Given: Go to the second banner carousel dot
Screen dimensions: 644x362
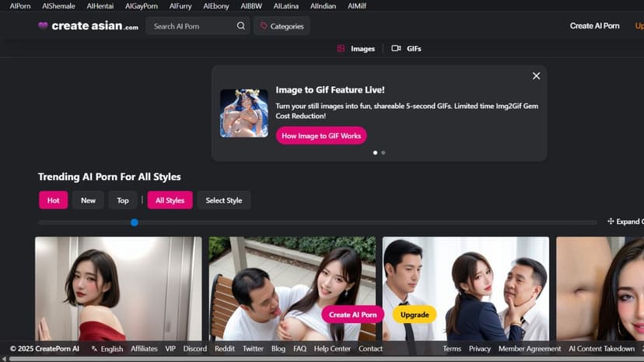Looking at the screenshot, I should 383,153.
